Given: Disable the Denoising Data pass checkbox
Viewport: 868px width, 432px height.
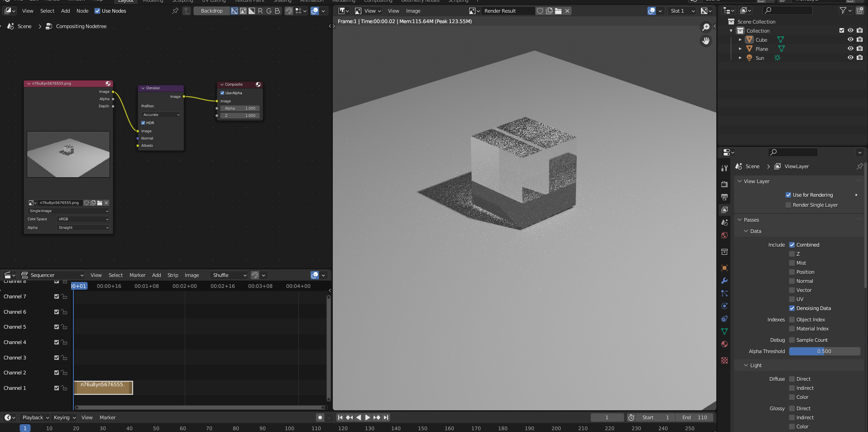Looking at the screenshot, I should 792,308.
